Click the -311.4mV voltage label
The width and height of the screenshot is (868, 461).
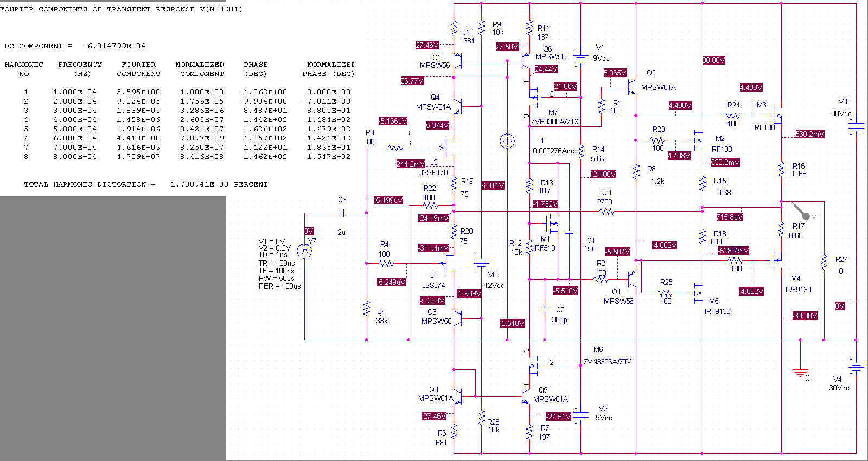tap(434, 248)
